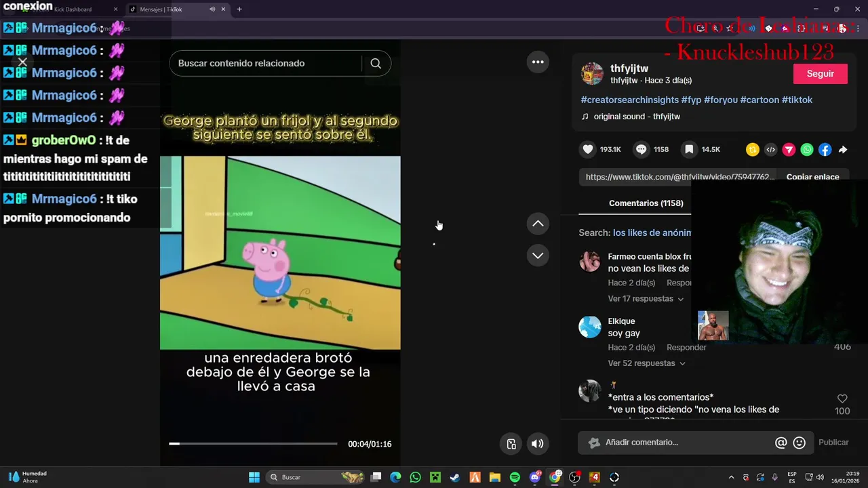Image resolution: width=868 pixels, height=488 pixels.
Task: Like the third comment's heart
Action: 842,399
